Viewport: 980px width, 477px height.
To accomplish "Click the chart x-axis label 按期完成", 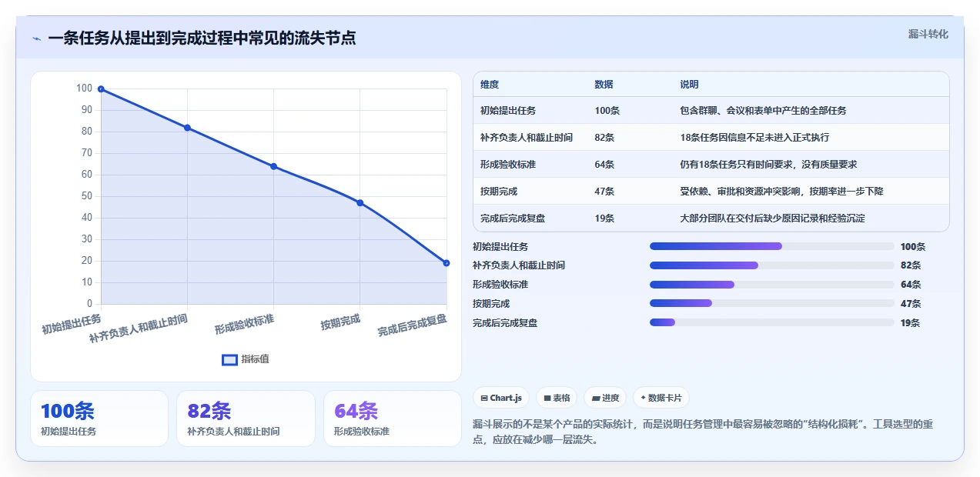I will [x=341, y=321].
